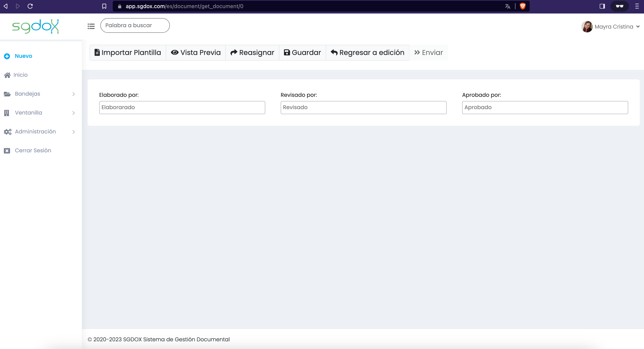Click the Vista Previa eye icon
Viewport: 644px width, 349px height.
click(175, 52)
